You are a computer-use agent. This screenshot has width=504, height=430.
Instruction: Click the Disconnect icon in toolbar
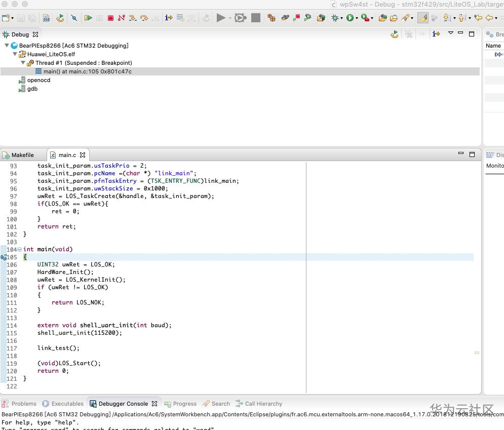pos(121,18)
